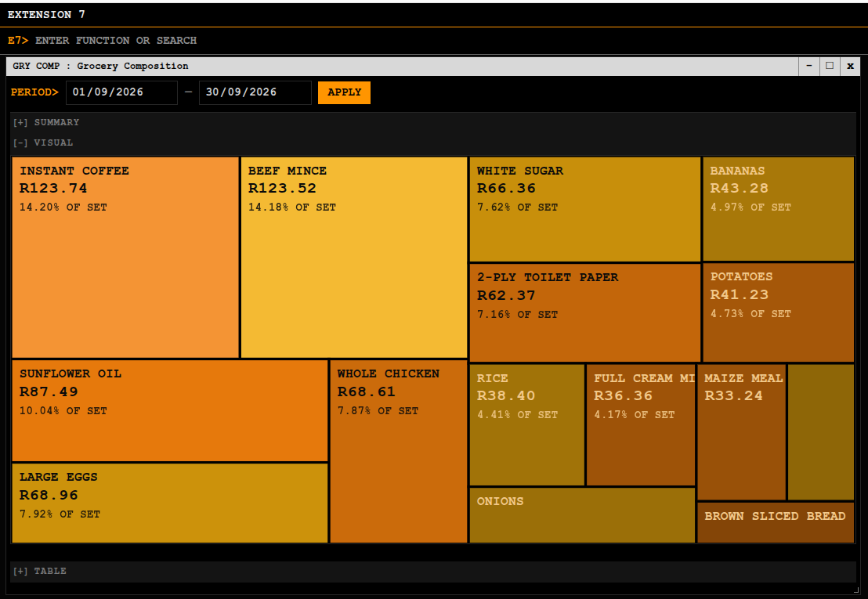Select the Sunflower Oil treemap tile
This screenshot has width=868, height=599.
(170, 410)
